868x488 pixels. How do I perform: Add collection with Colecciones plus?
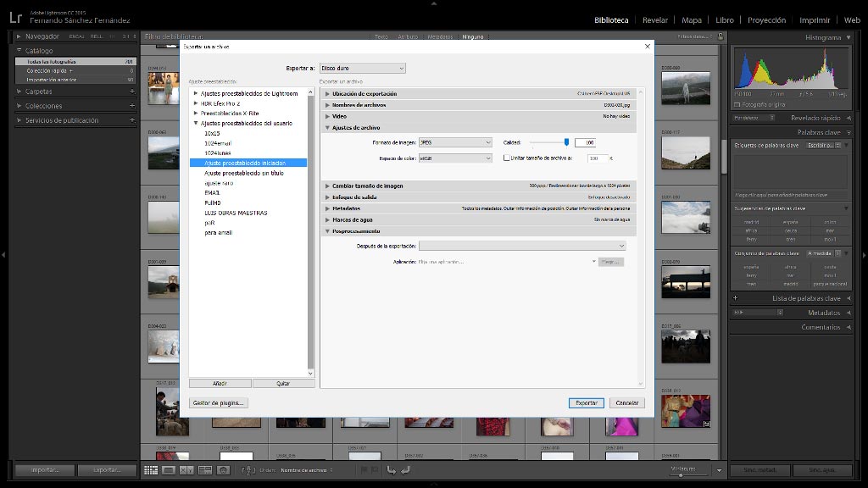[132, 106]
